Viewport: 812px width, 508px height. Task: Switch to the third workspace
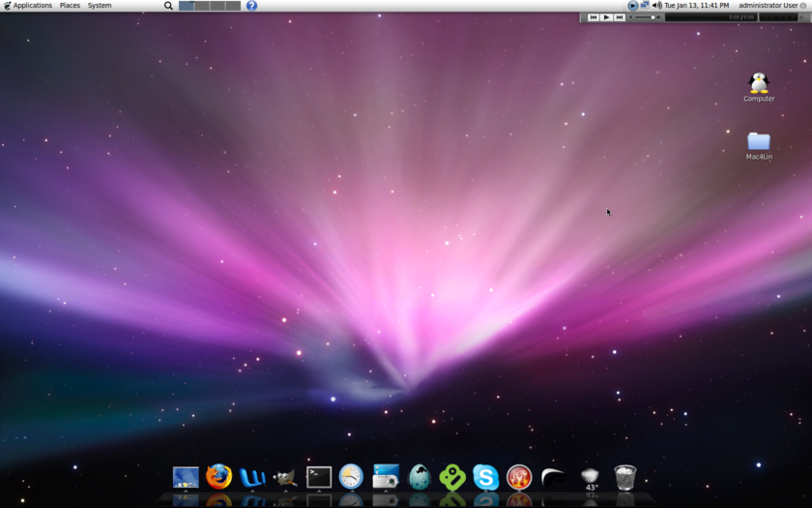pyautogui.click(x=217, y=6)
